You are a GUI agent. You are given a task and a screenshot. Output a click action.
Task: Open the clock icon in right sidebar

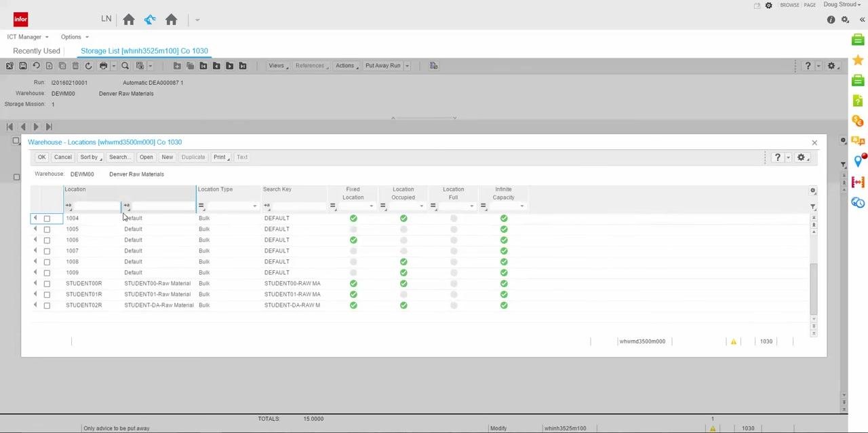[x=858, y=202]
